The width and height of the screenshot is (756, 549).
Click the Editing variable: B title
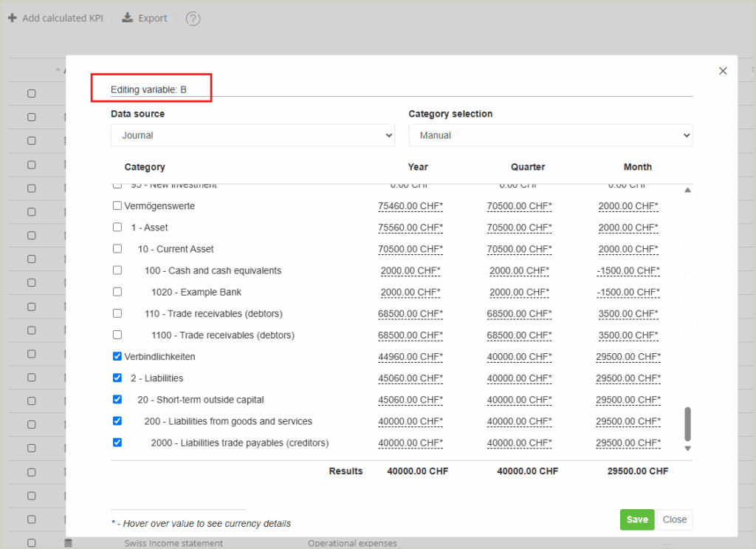pyautogui.click(x=148, y=89)
